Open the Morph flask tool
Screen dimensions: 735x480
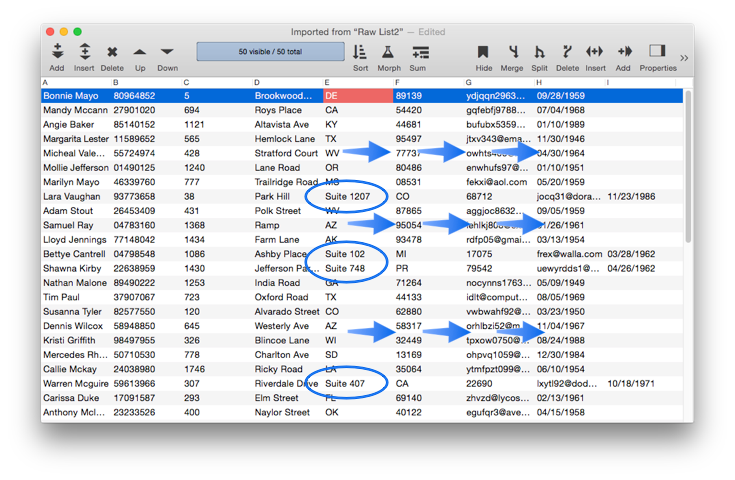pos(388,52)
